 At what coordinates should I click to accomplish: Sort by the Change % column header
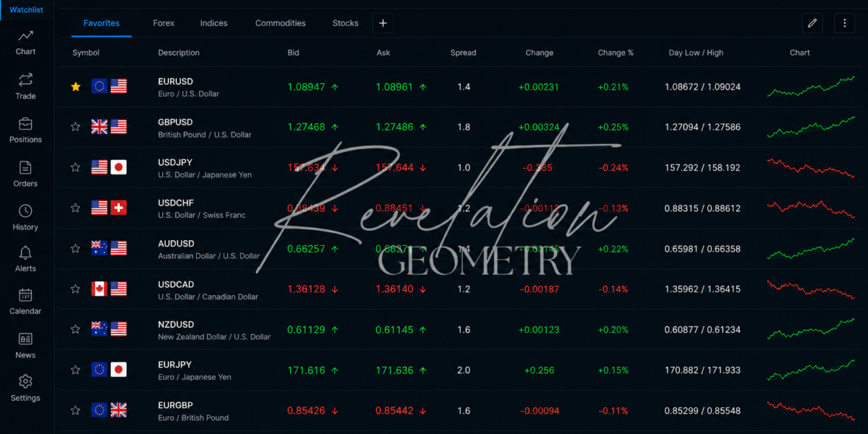tap(616, 53)
